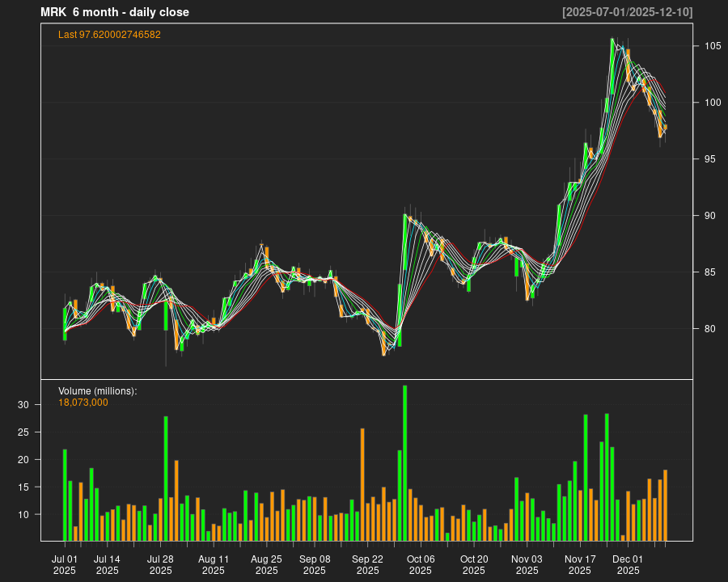Select the Dec 01 2025 date marker
Screen dimensions: 728x582
628,564
